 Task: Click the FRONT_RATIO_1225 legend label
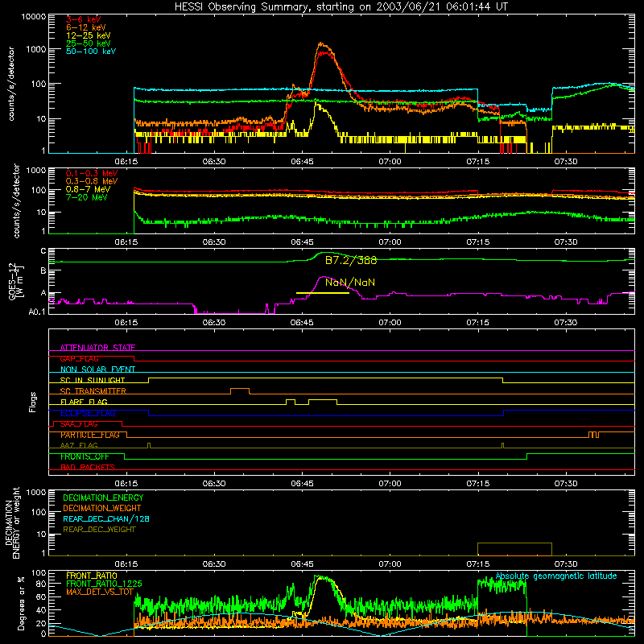[104, 584]
